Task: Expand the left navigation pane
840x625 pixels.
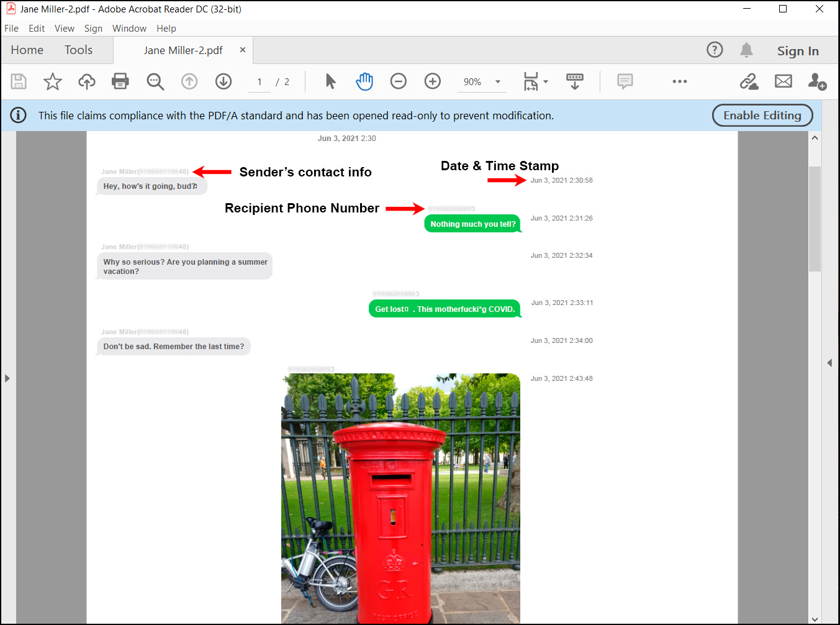Action: coord(7,378)
